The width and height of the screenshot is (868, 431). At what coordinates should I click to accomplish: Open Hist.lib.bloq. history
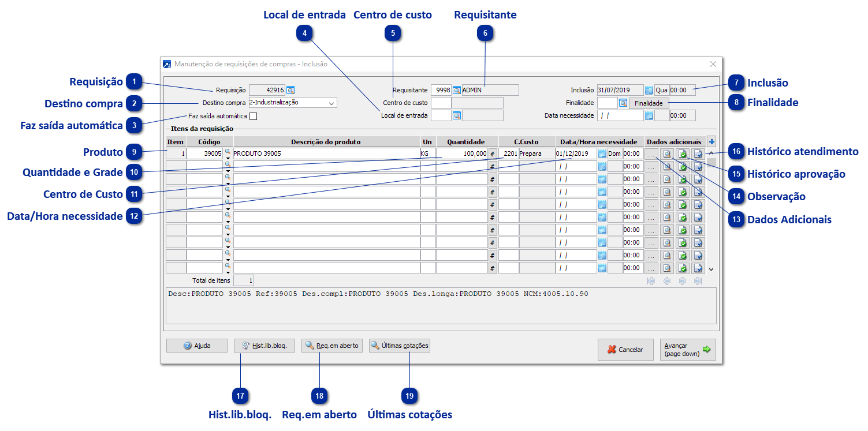pyautogui.click(x=265, y=346)
